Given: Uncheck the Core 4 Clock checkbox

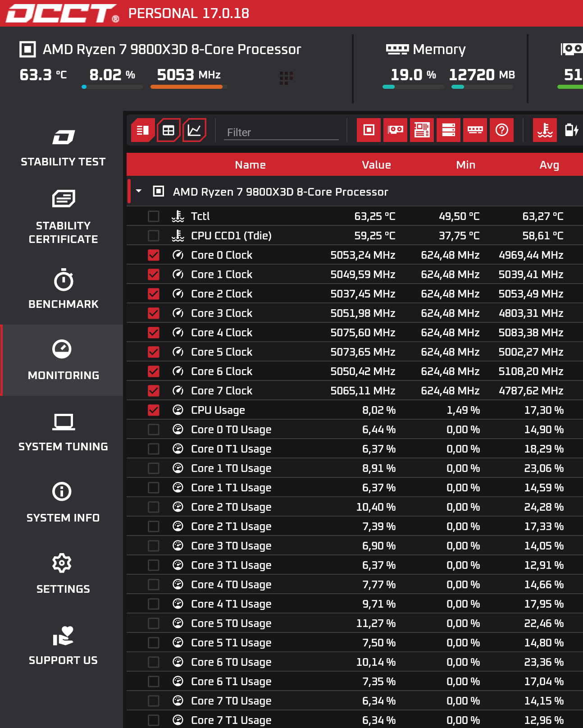Looking at the screenshot, I should click(x=154, y=333).
